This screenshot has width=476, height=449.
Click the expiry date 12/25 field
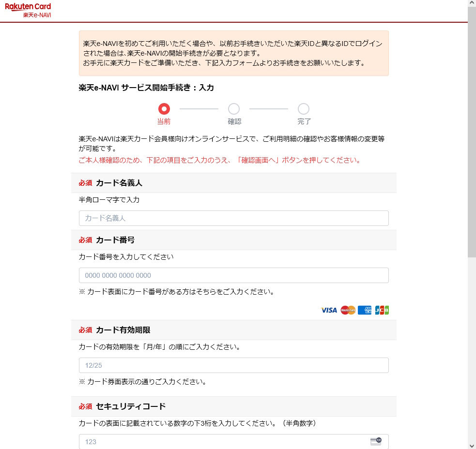[x=233, y=365]
